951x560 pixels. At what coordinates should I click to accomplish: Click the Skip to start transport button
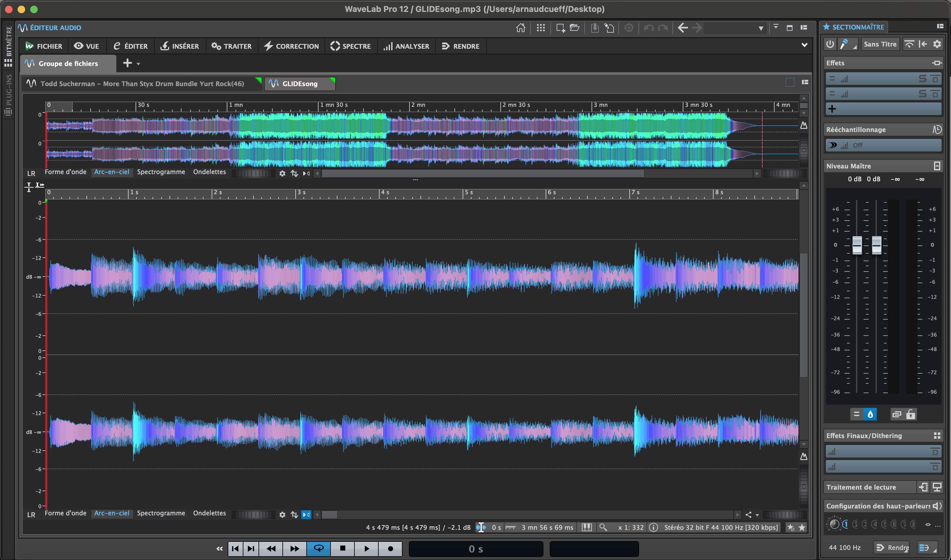point(235,548)
